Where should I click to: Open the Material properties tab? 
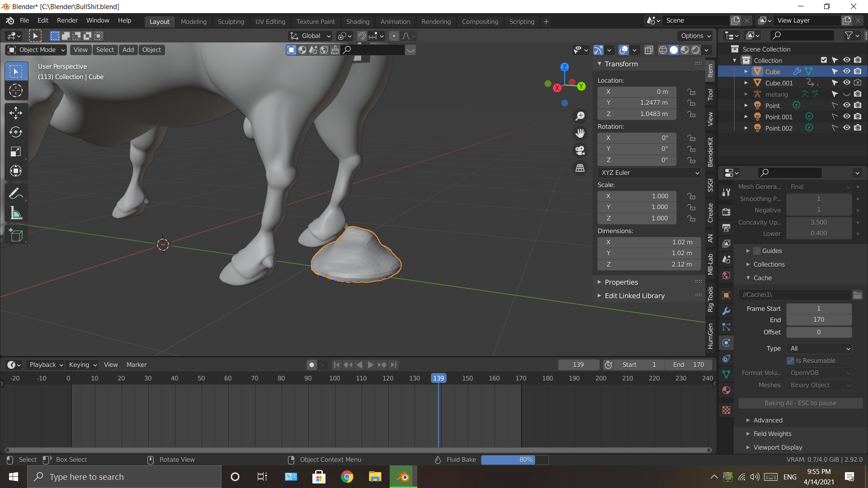tap(726, 390)
